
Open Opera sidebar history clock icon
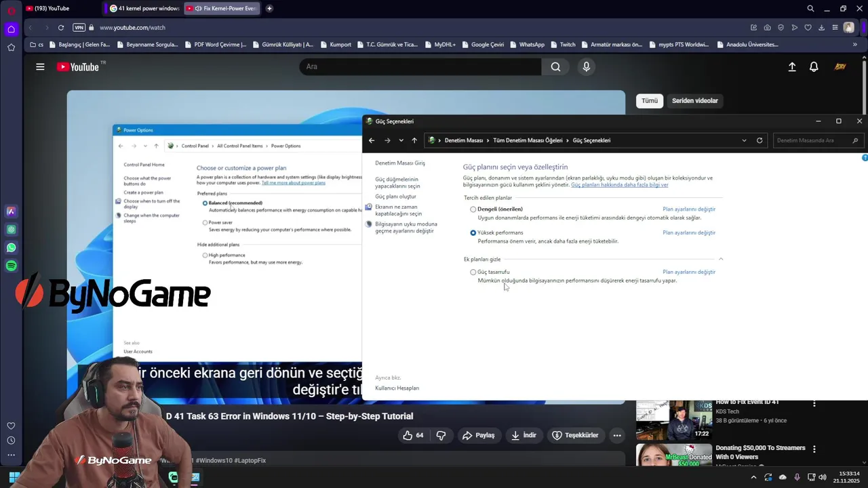(11, 441)
